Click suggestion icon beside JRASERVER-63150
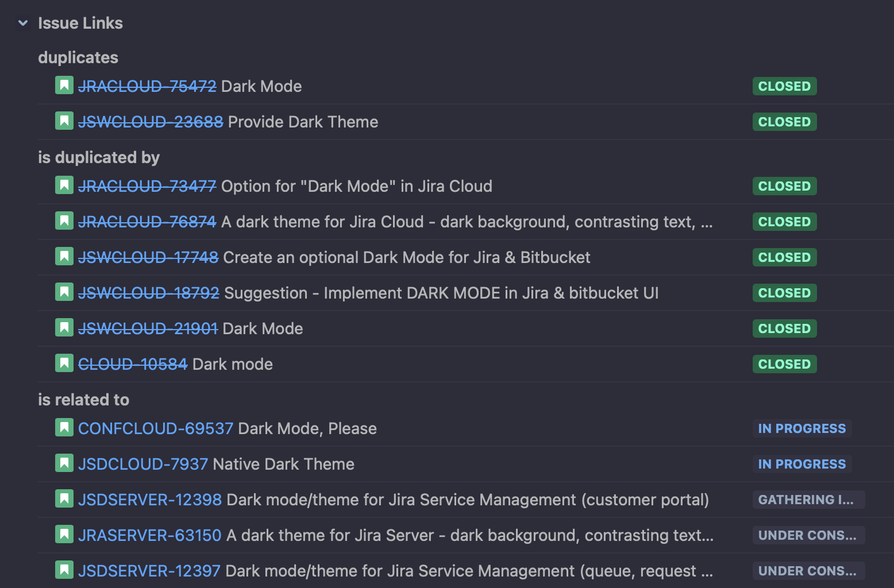 pyautogui.click(x=64, y=535)
